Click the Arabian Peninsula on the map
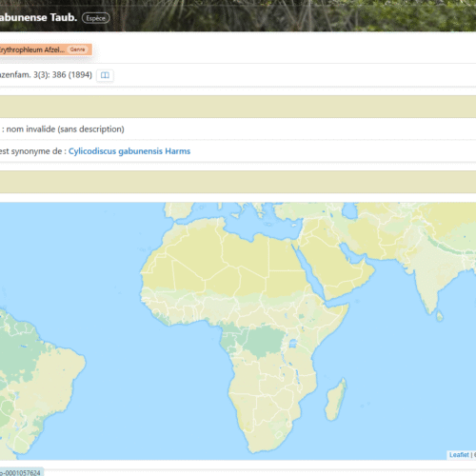Image resolution: width=476 pixels, height=476 pixels. pyautogui.click(x=336, y=269)
